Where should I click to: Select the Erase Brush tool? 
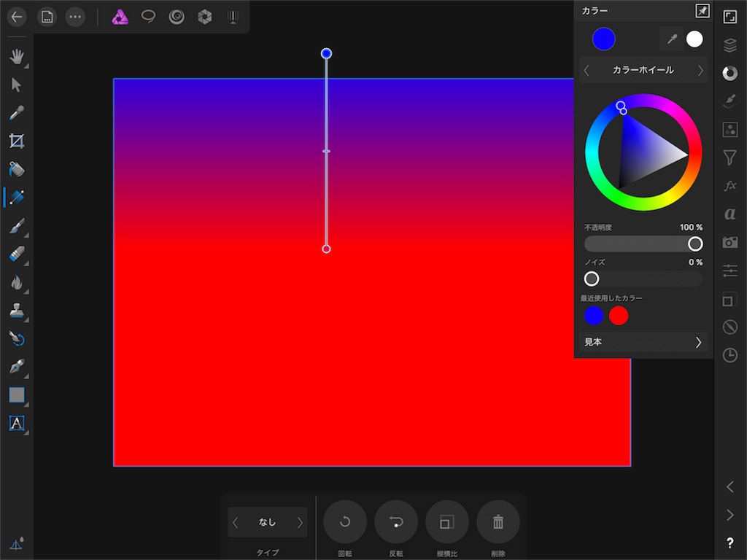click(x=17, y=254)
